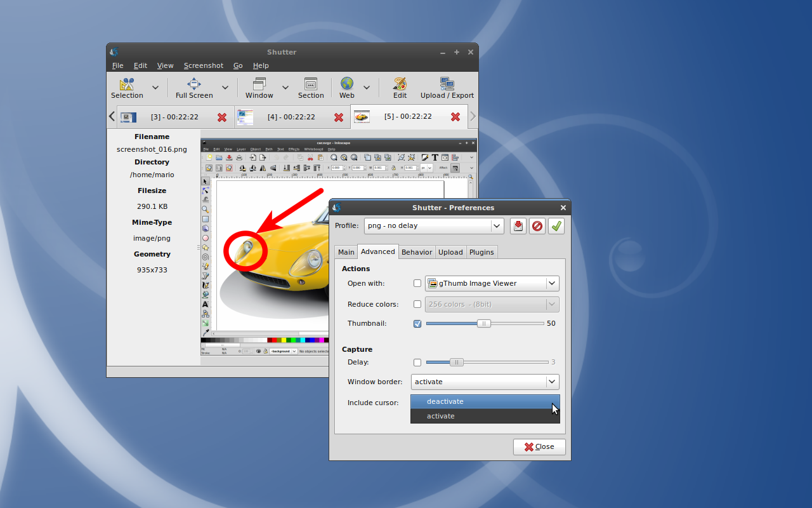Click the Window capture icon

pos(259,84)
